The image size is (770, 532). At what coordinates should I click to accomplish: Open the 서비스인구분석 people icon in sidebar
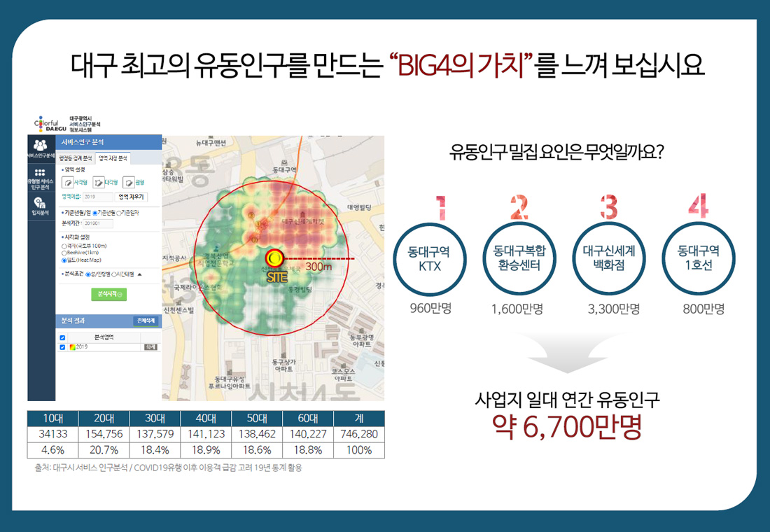(x=41, y=145)
